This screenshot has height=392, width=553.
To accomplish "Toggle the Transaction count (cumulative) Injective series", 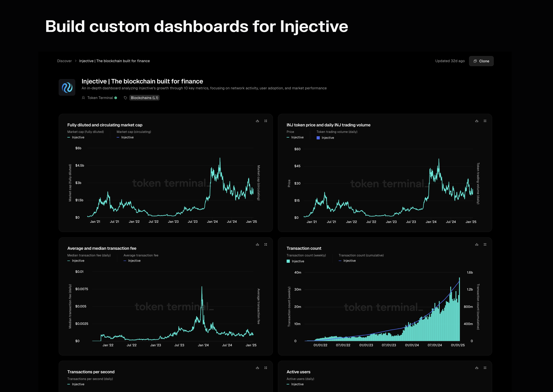I will tap(349, 261).
